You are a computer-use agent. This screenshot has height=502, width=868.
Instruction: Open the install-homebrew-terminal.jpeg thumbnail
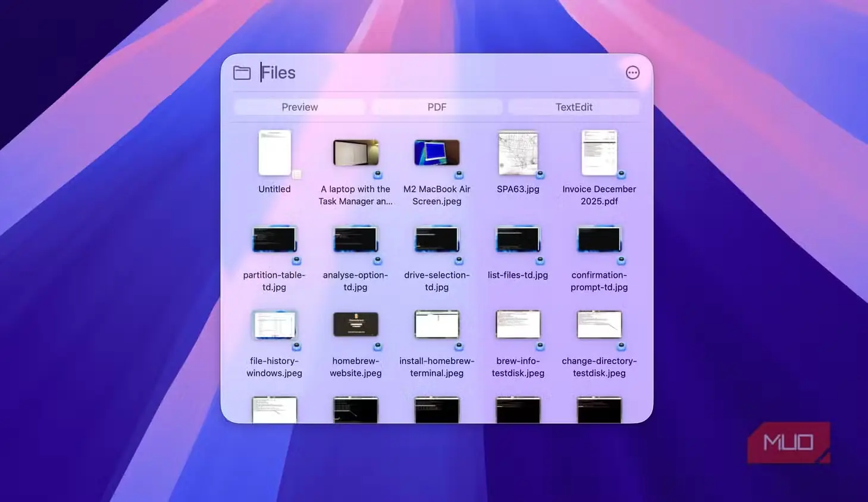pyautogui.click(x=437, y=324)
